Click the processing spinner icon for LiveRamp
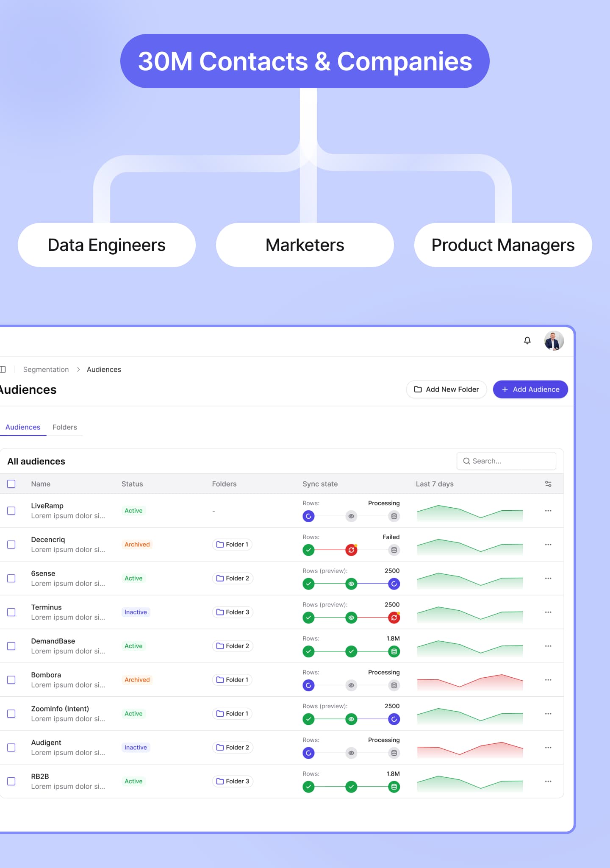The width and height of the screenshot is (610, 868). tap(308, 516)
